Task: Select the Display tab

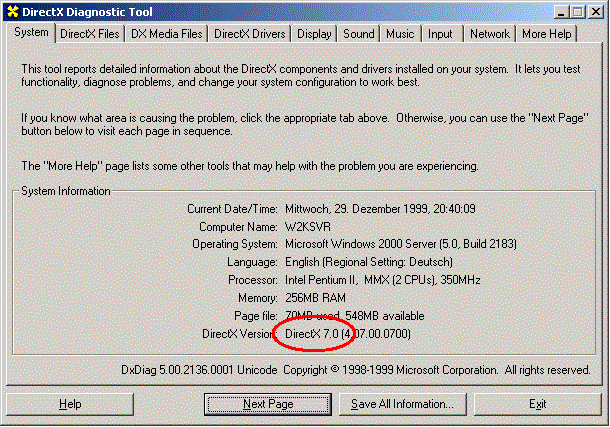Action: click(x=314, y=34)
